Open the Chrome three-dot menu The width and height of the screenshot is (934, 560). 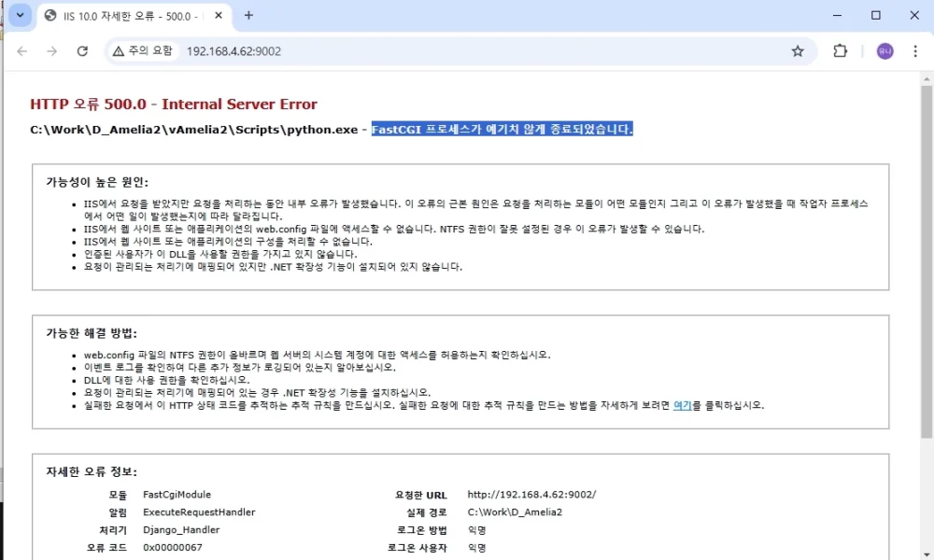click(x=915, y=51)
